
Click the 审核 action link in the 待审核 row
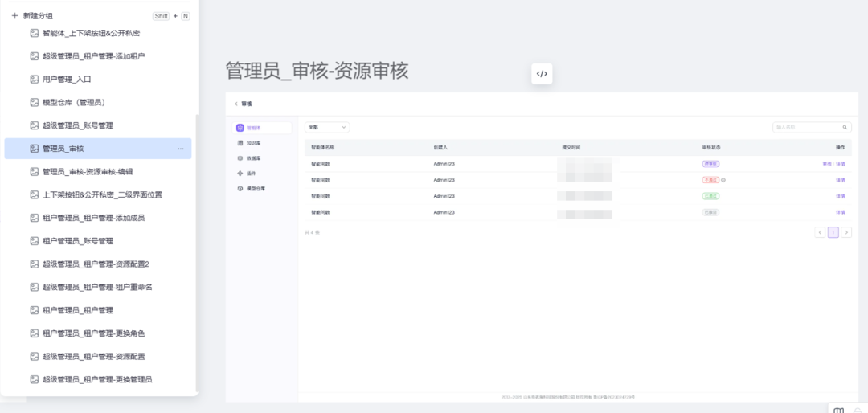point(827,164)
